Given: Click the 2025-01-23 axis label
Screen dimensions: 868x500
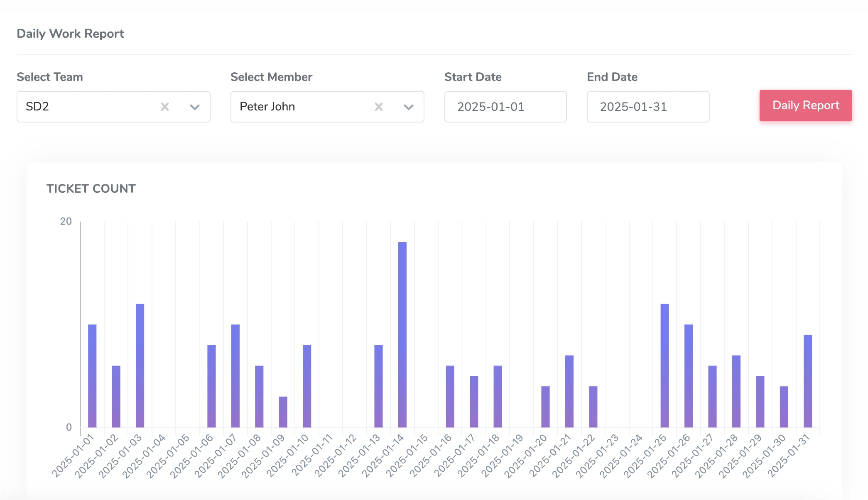Looking at the screenshot, I should [x=597, y=456].
